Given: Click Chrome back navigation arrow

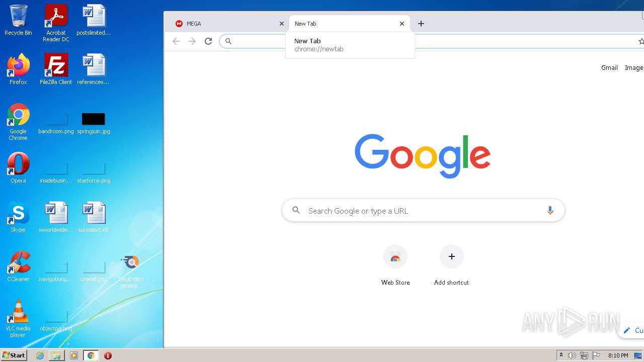Looking at the screenshot, I should tap(176, 41).
